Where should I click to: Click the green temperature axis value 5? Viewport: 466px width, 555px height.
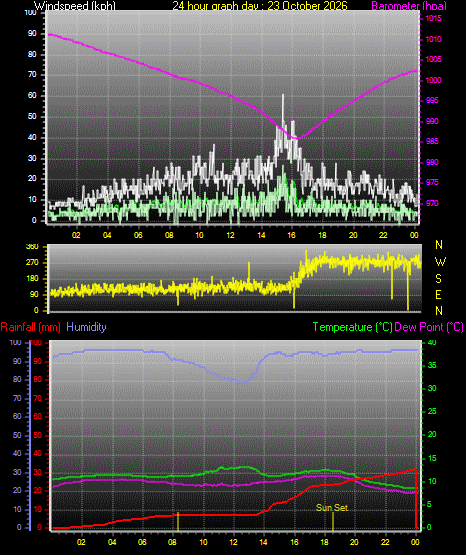430,504
